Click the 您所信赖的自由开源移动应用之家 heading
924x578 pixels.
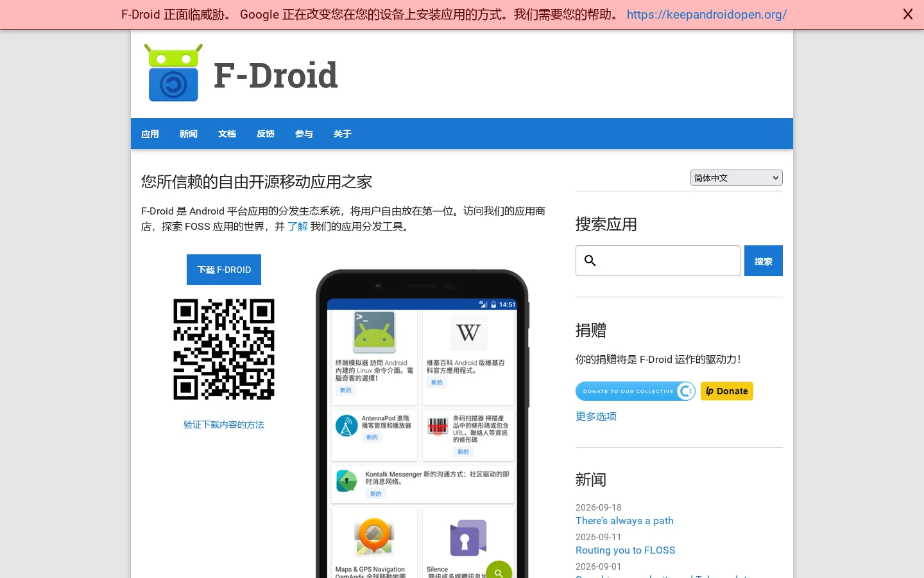[257, 182]
